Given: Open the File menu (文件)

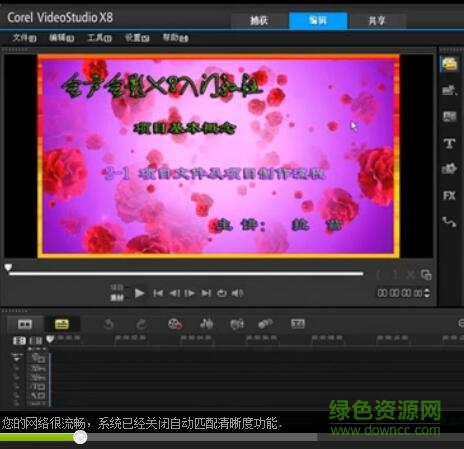Looking at the screenshot, I should [24, 38].
